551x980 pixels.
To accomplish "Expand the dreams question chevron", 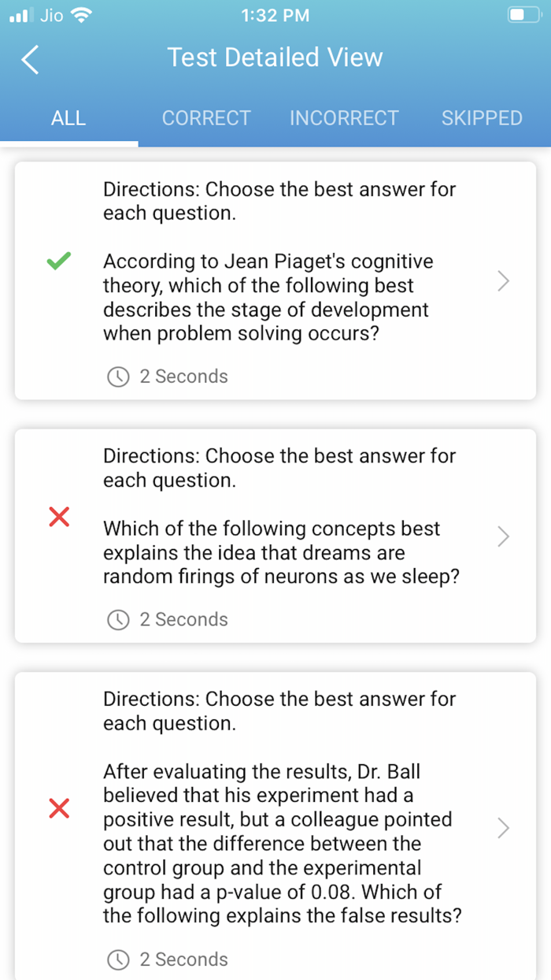I will point(504,536).
